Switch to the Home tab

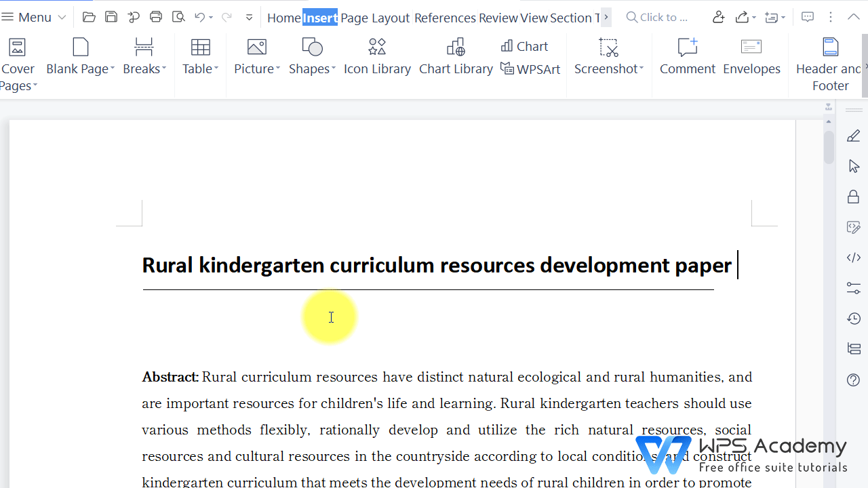[x=284, y=18]
